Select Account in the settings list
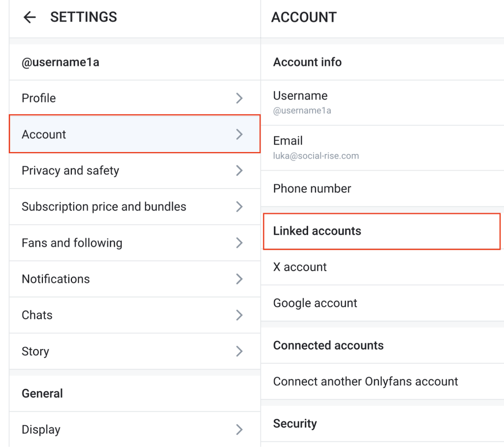The image size is (504, 447). point(44,134)
